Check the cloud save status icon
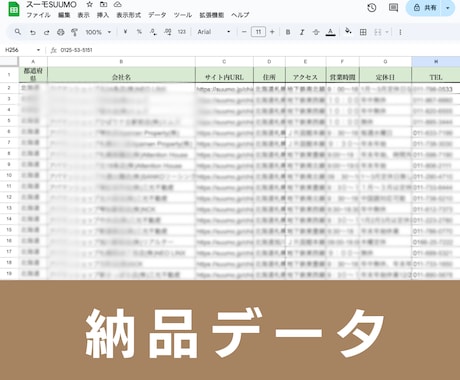 point(117,4)
